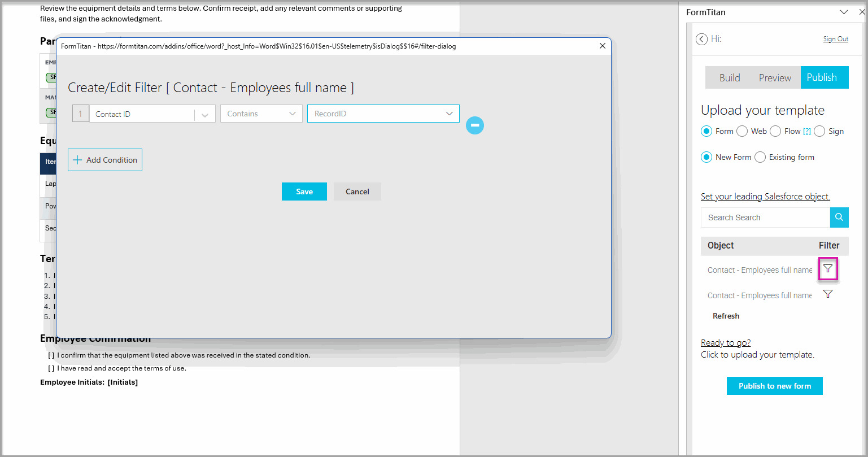Close the filter dialog window
This screenshot has height=457, width=868.
coord(603,46)
